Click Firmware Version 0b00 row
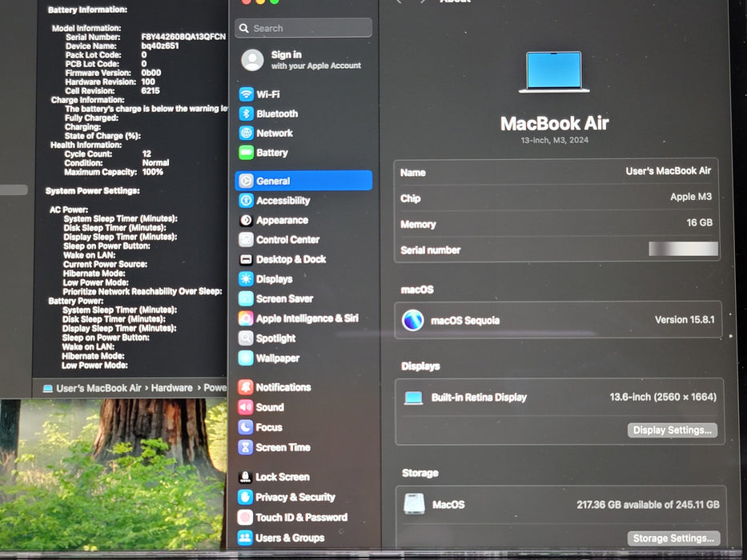The height and width of the screenshot is (560, 747). point(113,73)
